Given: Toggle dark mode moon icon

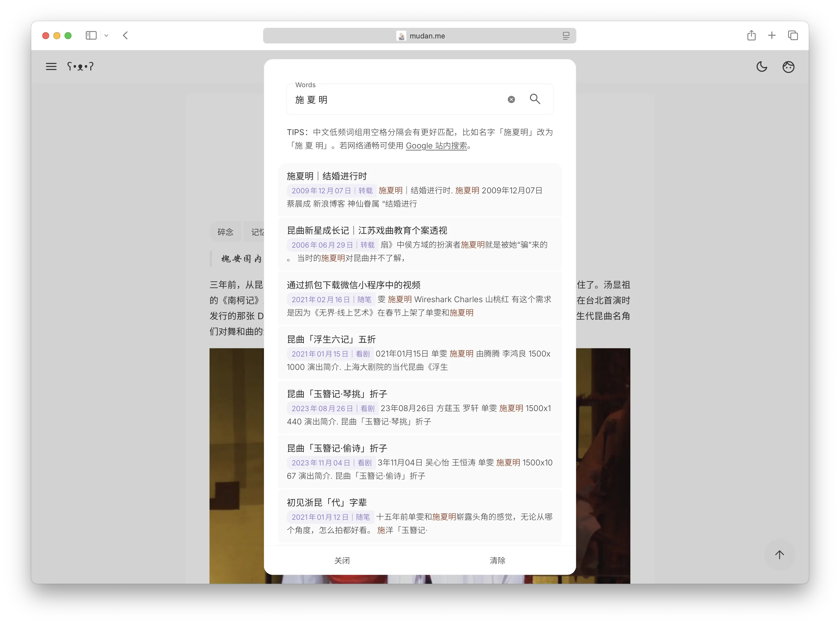Looking at the screenshot, I should 761,67.
